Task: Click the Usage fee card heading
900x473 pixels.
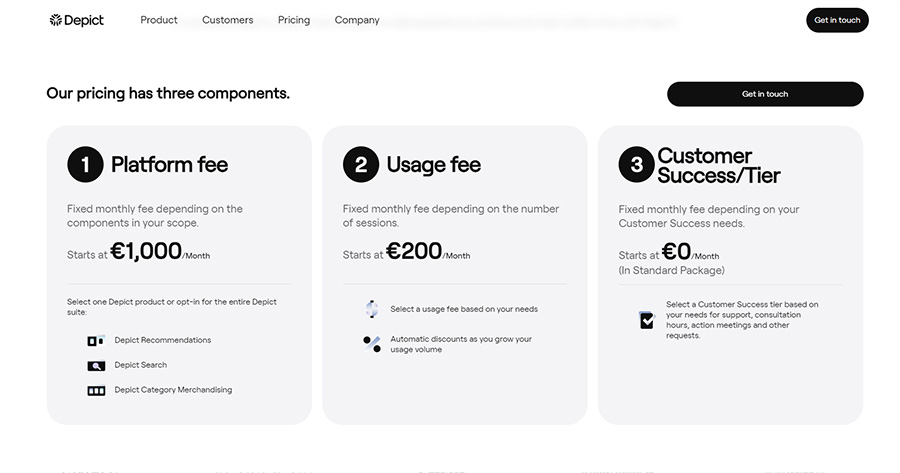Action: 433,165
